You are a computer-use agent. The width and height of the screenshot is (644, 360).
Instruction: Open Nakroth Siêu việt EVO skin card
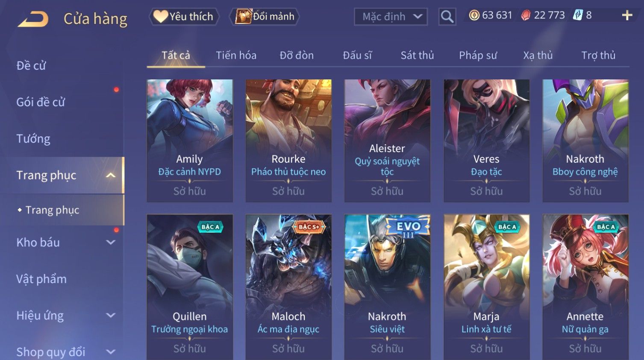tap(387, 287)
